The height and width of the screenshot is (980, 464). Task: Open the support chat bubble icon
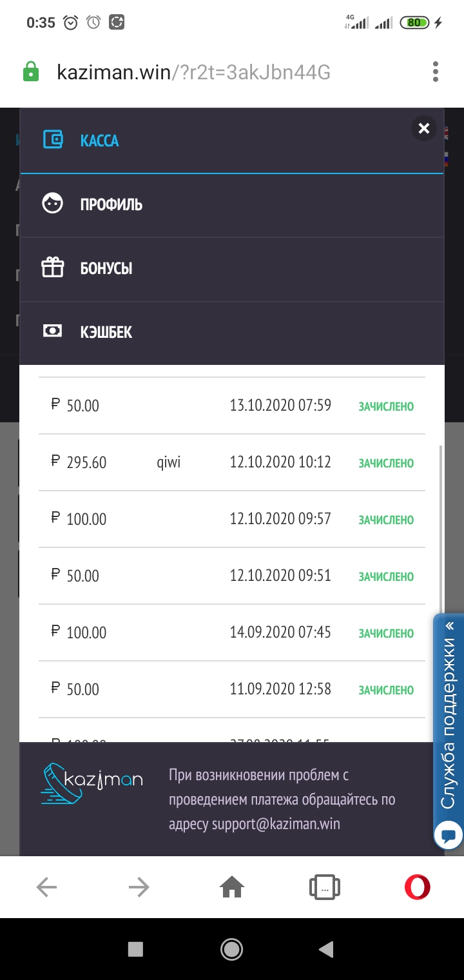coord(447,836)
